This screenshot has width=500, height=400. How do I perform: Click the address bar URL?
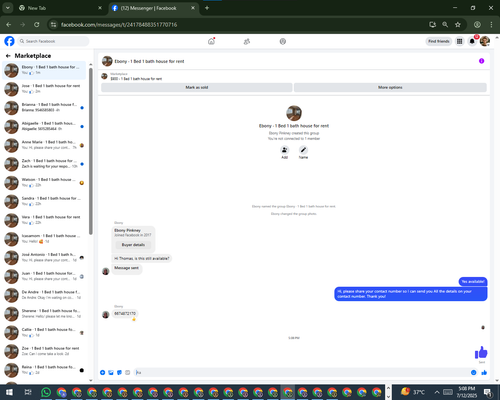[x=119, y=25]
